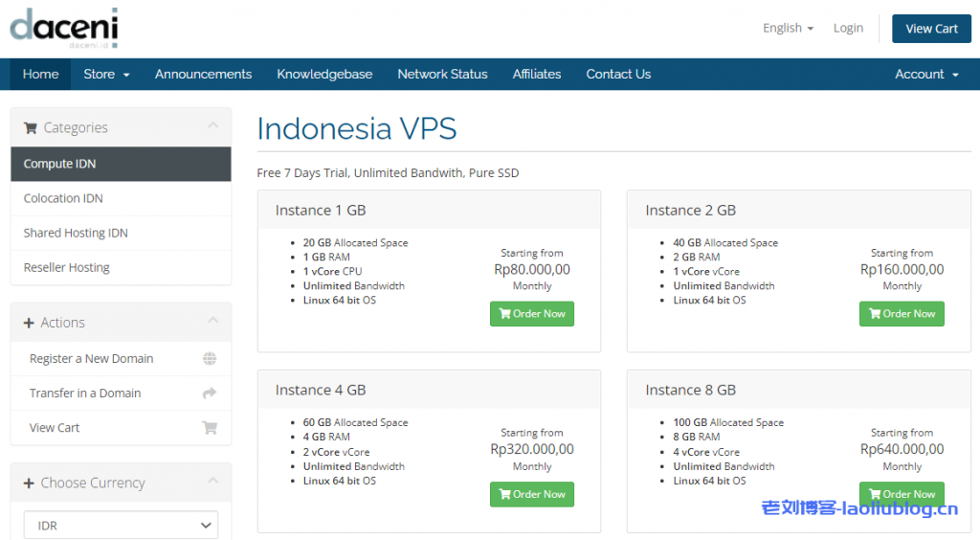Click the globe icon beside Register a New Domain

pos(210,359)
